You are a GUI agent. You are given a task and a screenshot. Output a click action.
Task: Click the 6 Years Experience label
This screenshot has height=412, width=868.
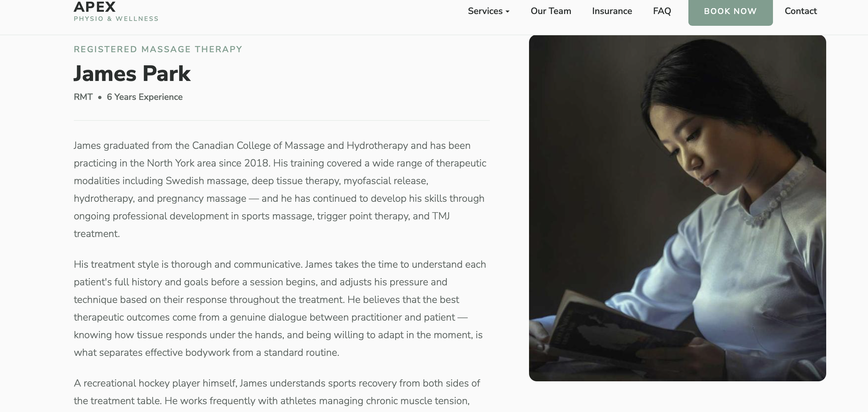point(144,97)
